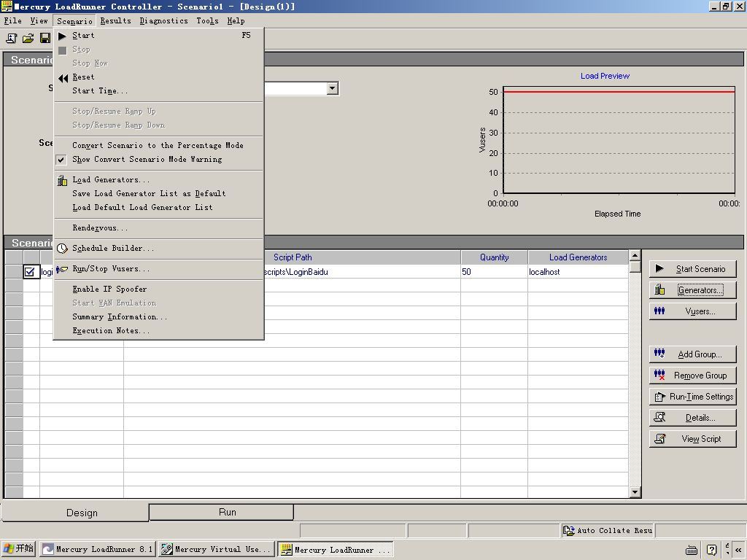Switch to the Run tab
The height and width of the screenshot is (560, 747).
click(x=221, y=513)
